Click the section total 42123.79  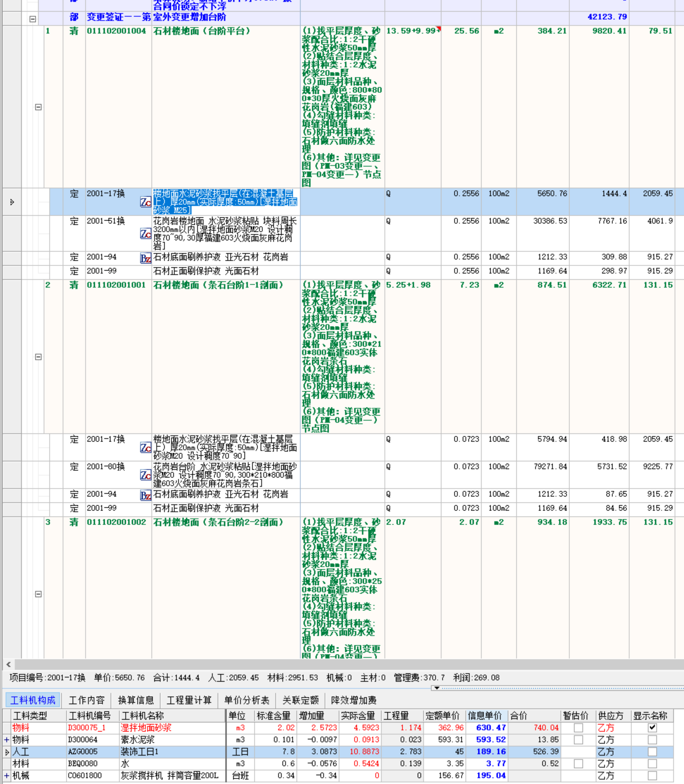[607, 17]
